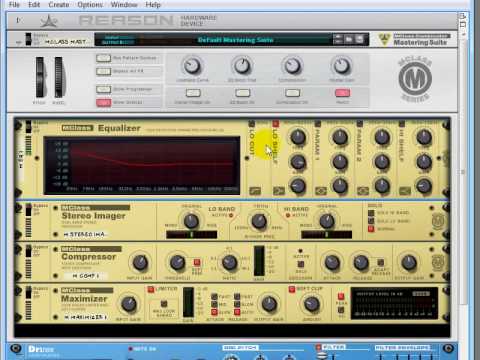
Task: Click the Compressor Attack knob
Action: 332,263
